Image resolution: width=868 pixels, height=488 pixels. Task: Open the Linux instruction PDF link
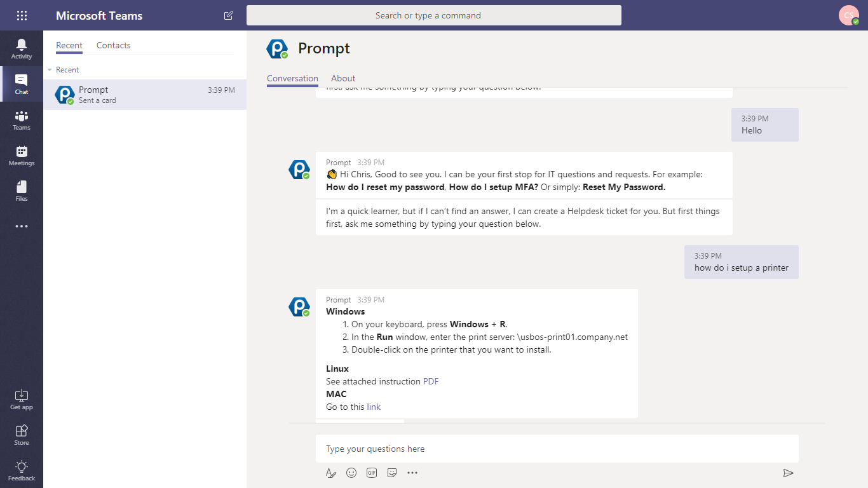tap(431, 381)
